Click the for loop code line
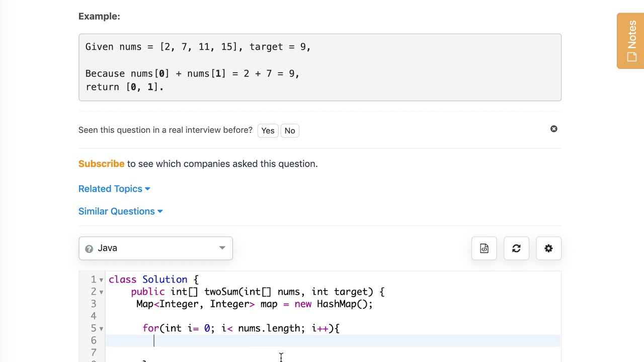The width and height of the screenshot is (644, 362). pos(241,328)
